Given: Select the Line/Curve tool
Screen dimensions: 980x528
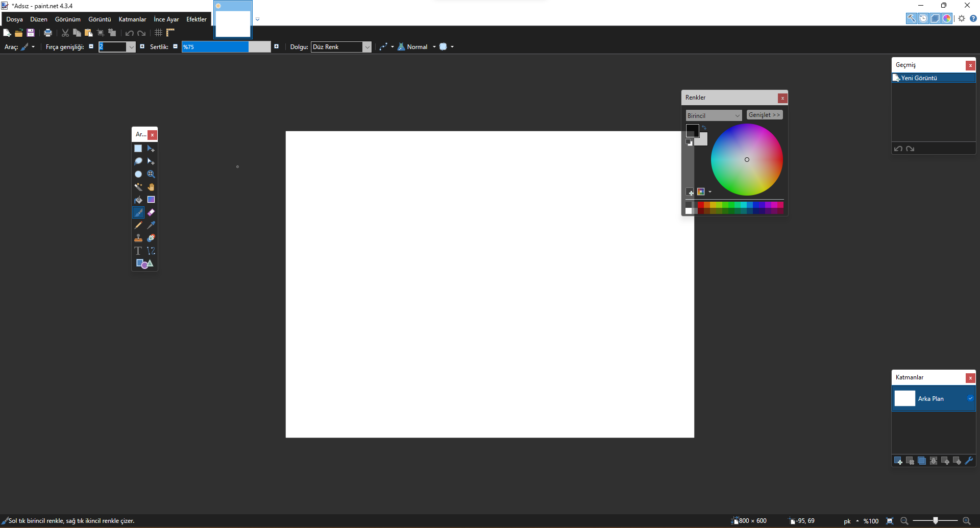Looking at the screenshot, I should (x=151, y=251).
